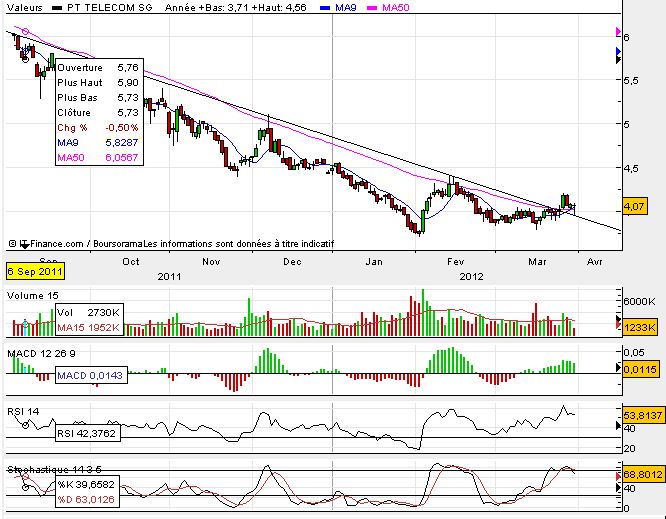Viewport: 666px width, 519px height.
Task: Click the '6000K' volume axis label
Action: 639,302
